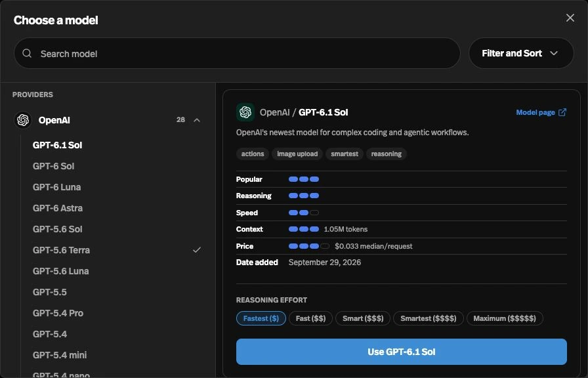
Task: Click the Popular rating indicator pills
Action: 304,179
